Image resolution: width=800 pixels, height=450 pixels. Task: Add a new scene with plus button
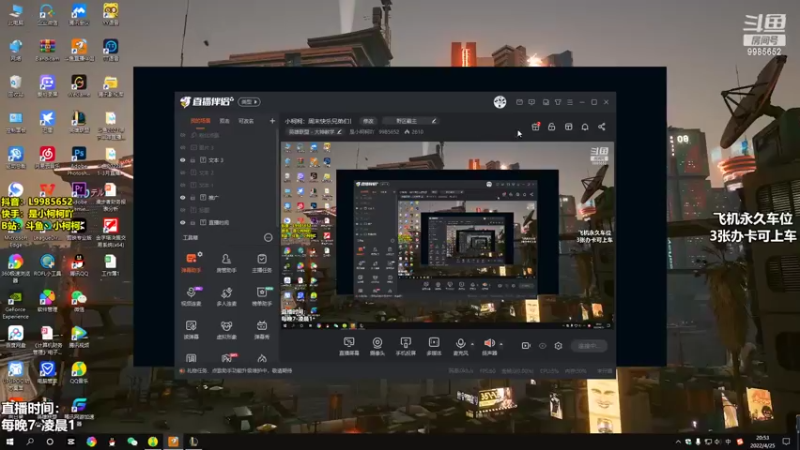point(272,121)
